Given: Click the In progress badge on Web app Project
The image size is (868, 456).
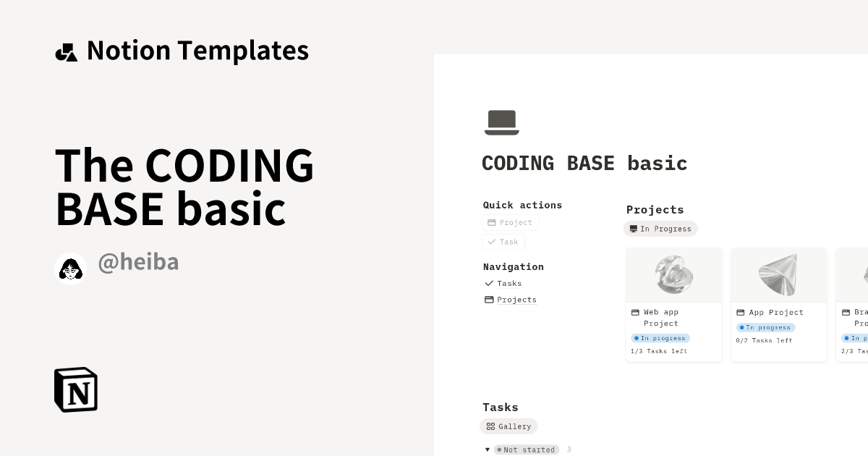Looking at the screenshot, I should (x=660, y=338).
